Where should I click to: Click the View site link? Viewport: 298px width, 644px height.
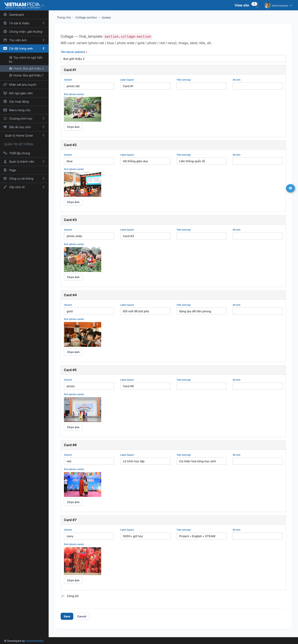[x=241, y=5]
